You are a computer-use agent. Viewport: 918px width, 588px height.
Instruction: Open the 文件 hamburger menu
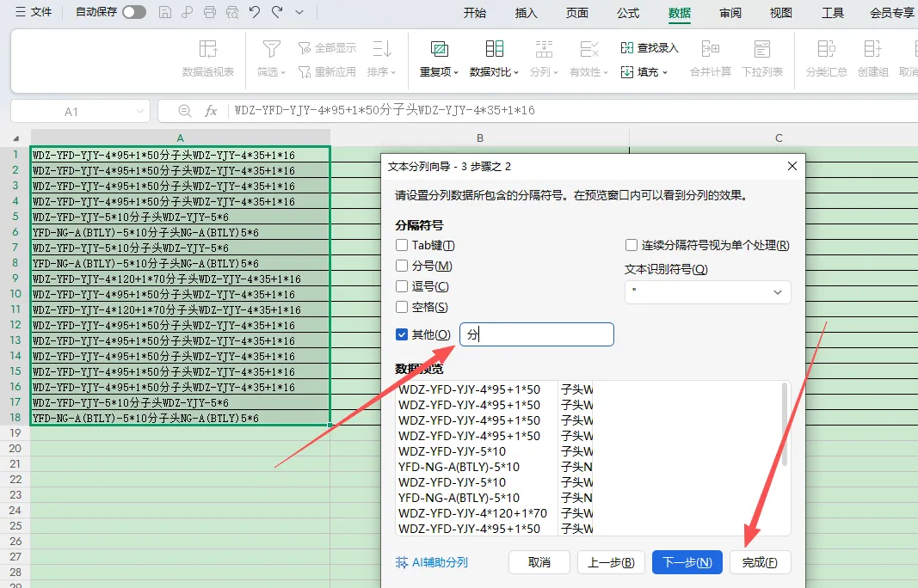34,12
